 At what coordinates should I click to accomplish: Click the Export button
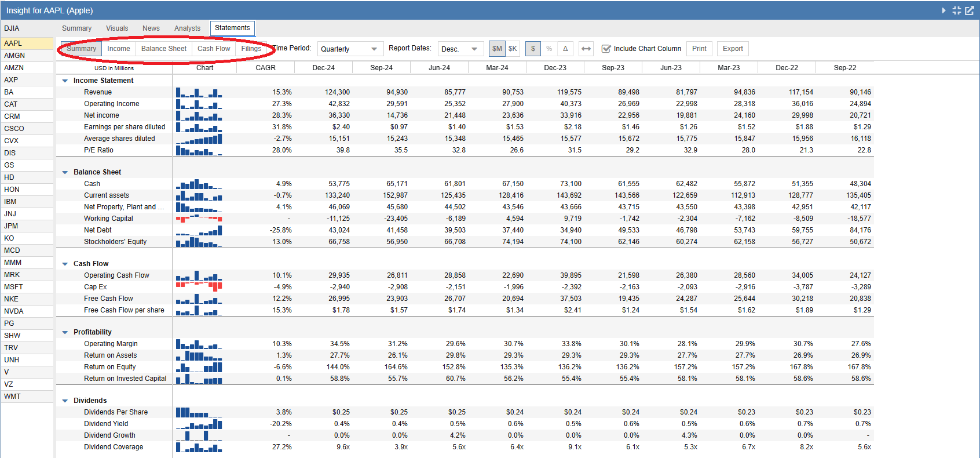(x=733, y=49)
